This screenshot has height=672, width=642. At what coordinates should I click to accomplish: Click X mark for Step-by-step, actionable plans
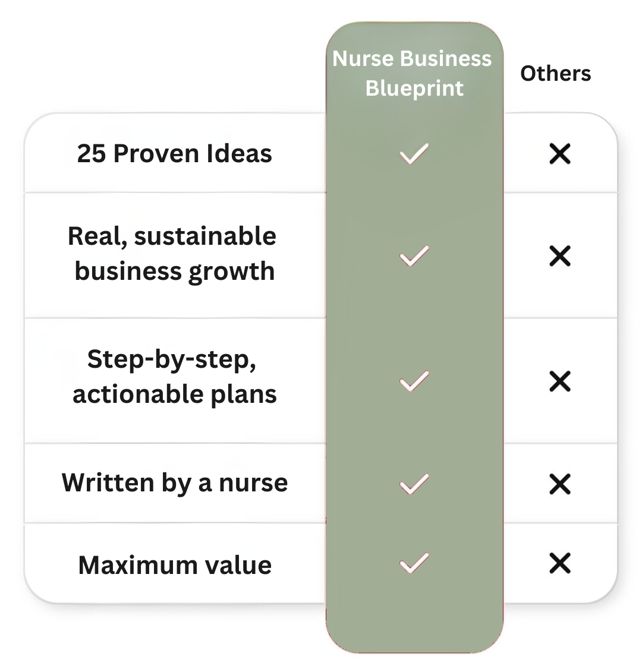[559, 381]
